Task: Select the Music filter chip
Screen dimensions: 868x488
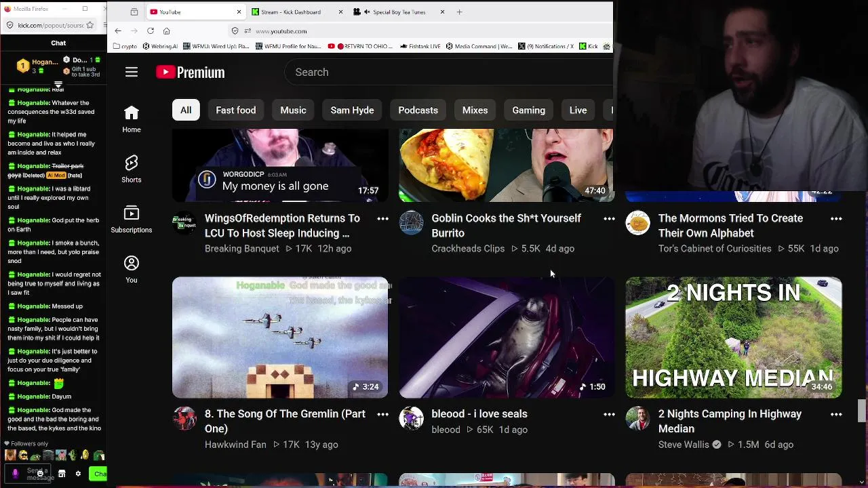Action: tap(294, 110)
